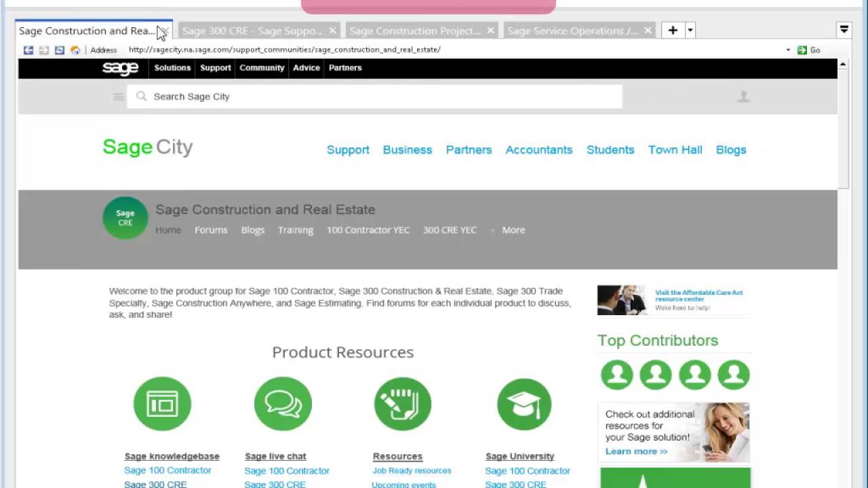Open the new tab options dropdown arrow
Viewport: 868px width, 488px height.
tap(690, 30)
